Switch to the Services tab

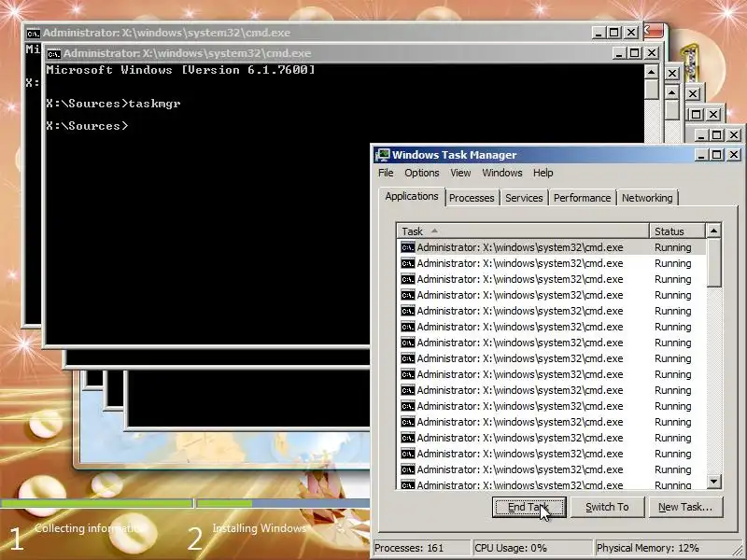524,198
